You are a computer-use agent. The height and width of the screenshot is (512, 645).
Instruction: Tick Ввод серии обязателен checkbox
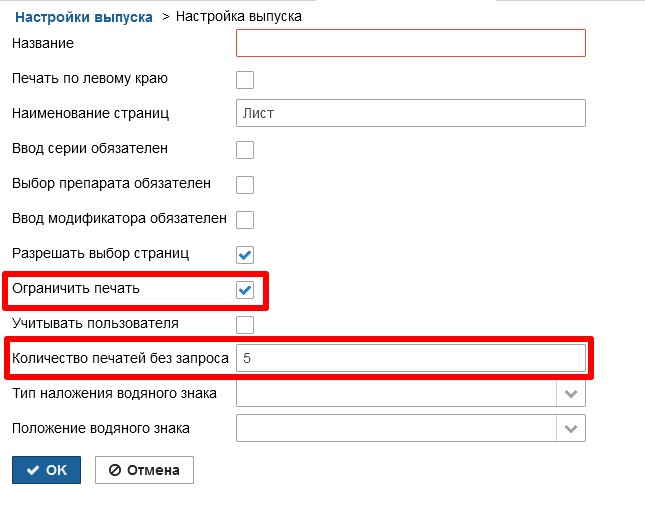tap(245, 150)
